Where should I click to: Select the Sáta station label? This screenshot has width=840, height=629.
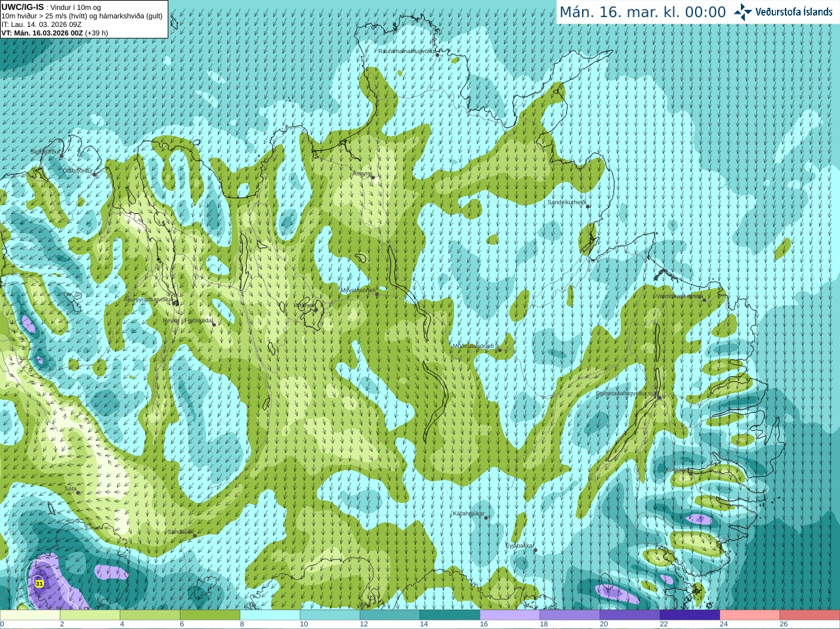point(71,488)
